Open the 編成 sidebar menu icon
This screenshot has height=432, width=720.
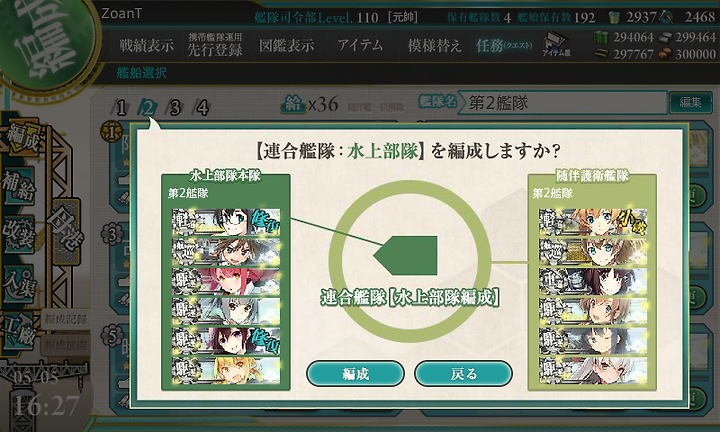pyautogui.click(x=23, y=139)
